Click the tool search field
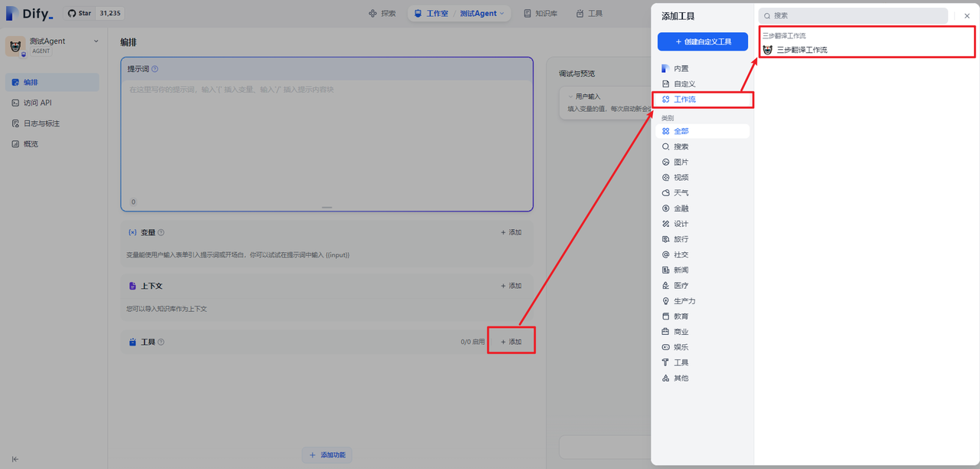Image resolution: width=980 pixels, height=469 pixels. click(x=853, y=15)
